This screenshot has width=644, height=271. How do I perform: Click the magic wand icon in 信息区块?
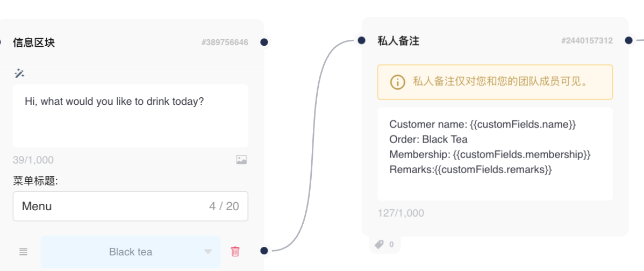pyautogui.click(x=20, y=73)
